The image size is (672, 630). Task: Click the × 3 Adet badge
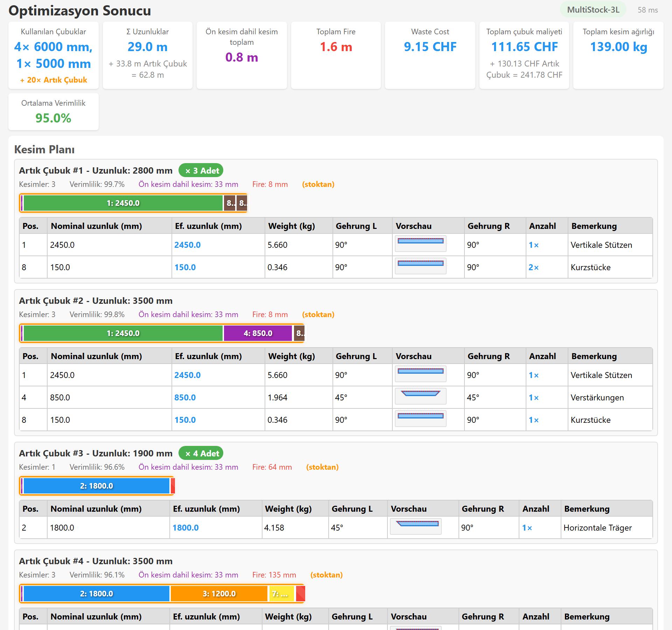click(x=201, y=170)
